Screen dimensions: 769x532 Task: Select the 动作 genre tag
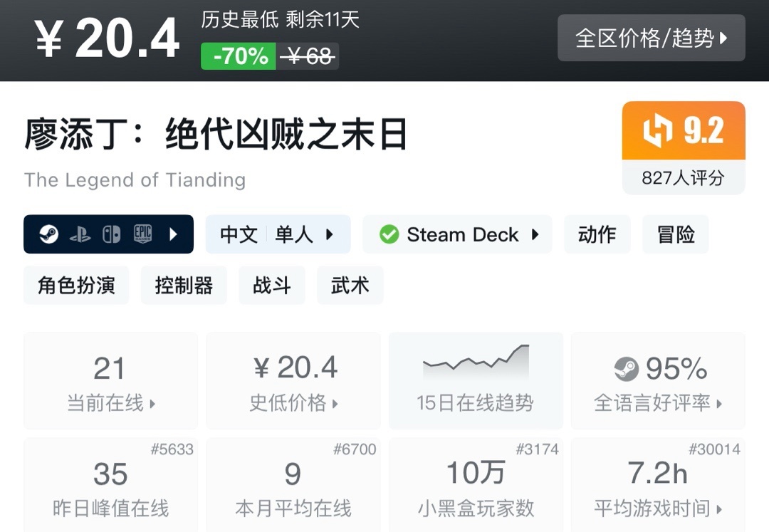(597, 234)
